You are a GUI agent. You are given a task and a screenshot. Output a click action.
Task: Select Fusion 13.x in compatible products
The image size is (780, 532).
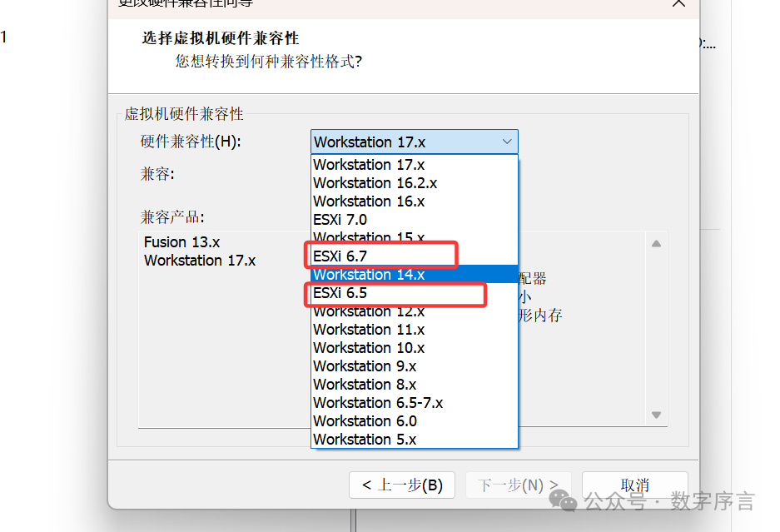181,242
